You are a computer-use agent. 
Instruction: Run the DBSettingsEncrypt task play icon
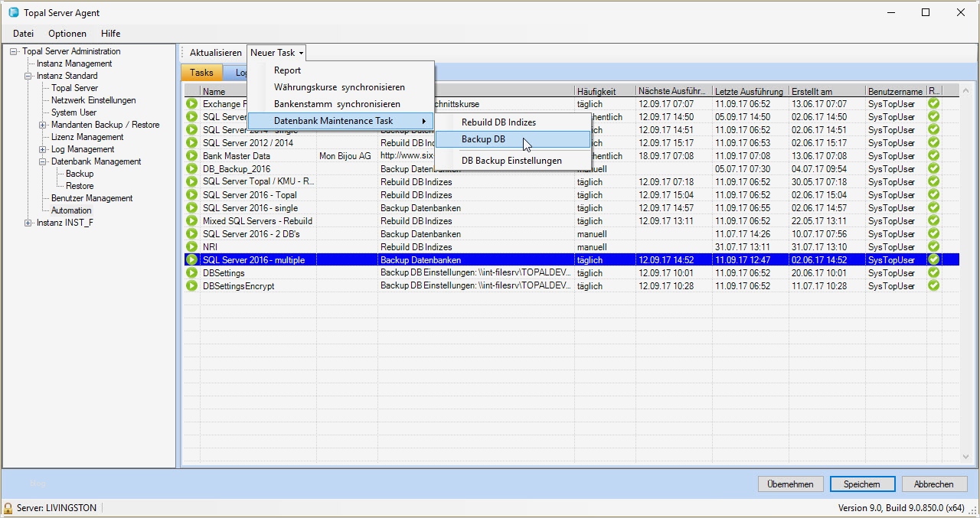click(191, 286)
